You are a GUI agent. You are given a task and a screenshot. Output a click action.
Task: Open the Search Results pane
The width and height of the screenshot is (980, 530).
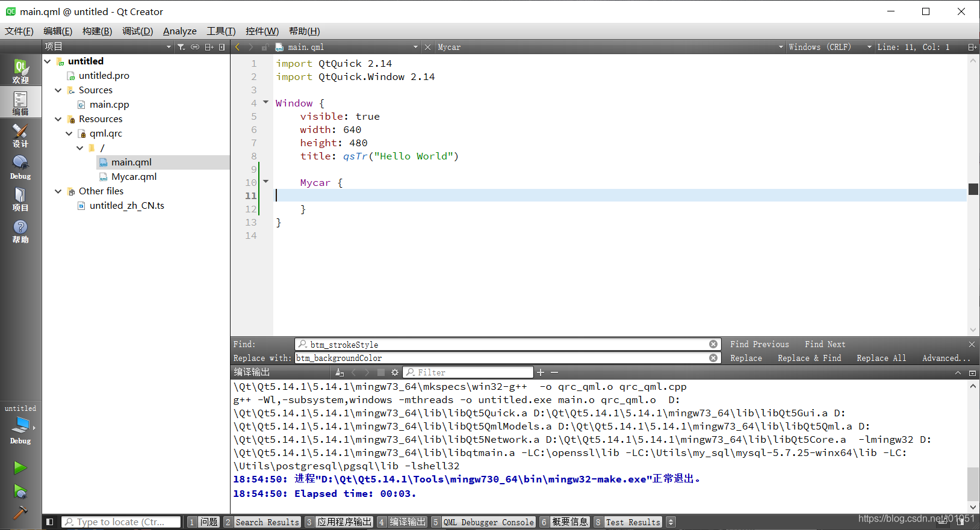[x=262, y=522]
